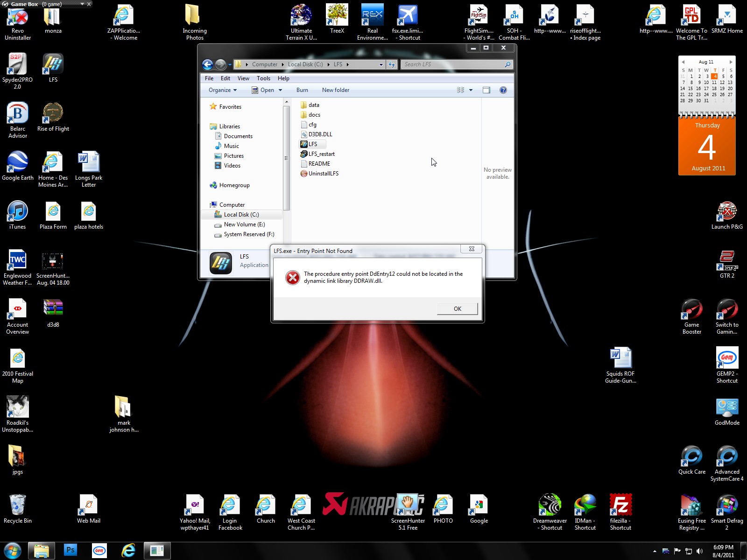The height and width of the screenshot is (560, 747).
Task: Select the Dreamweaver Shortcut desktop icon
Action: pos(550,512)
